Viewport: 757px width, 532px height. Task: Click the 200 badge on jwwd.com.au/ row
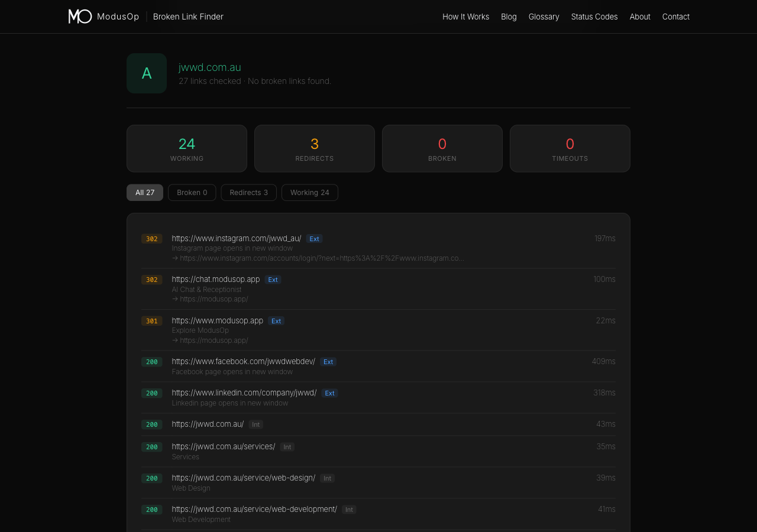[x=152, y=424]
